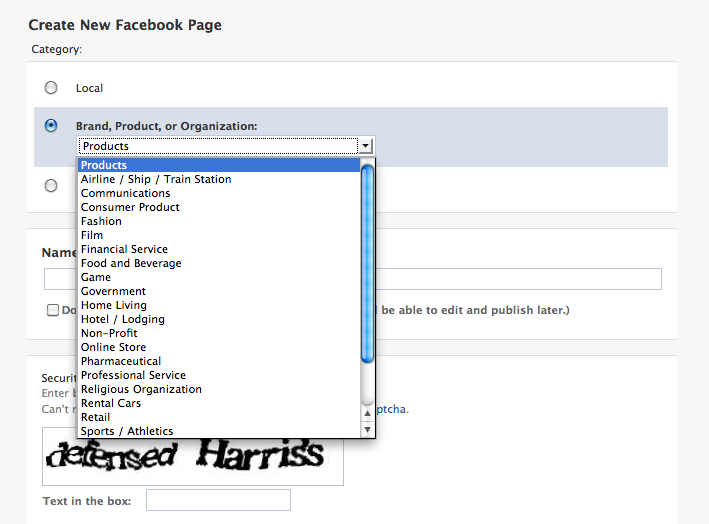
Task: Pick Home Living option
Action: click(219, 305)
